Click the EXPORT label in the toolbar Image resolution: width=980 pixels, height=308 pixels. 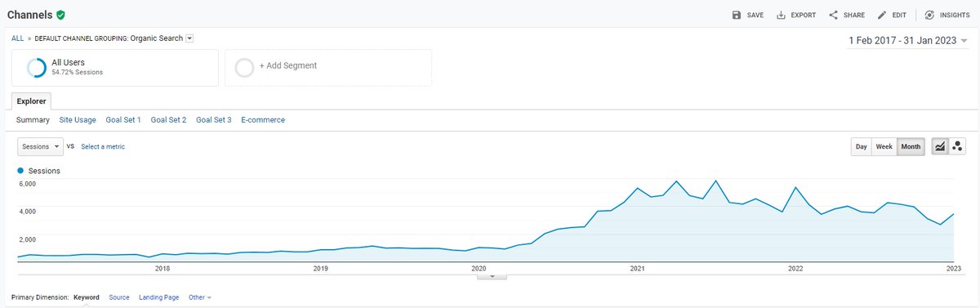click(804, 15)
